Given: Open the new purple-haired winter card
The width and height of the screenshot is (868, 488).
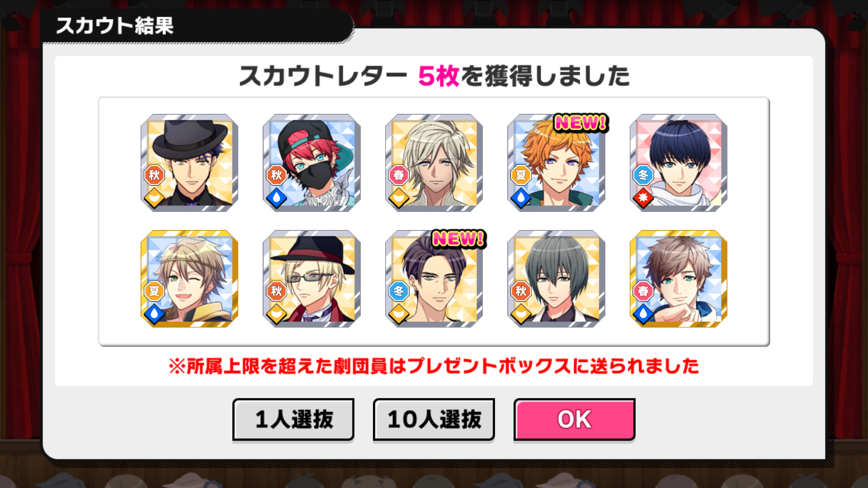Looking at the screenshot, I should (434, 279).
